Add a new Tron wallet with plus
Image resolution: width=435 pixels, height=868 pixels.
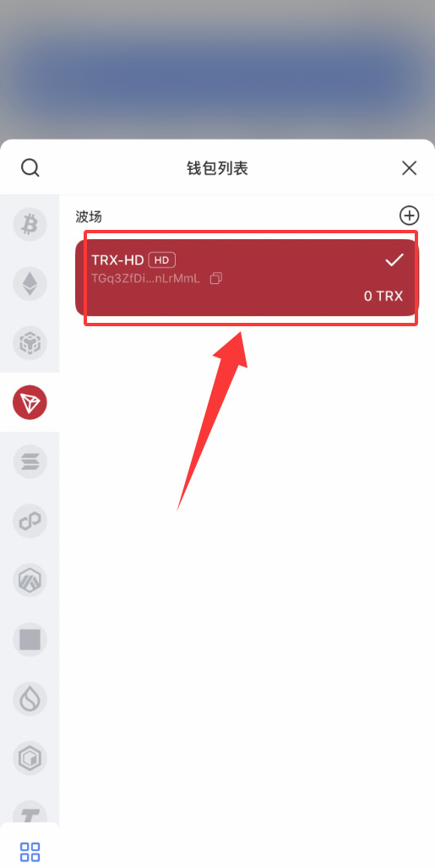click(x=410, y=216)
